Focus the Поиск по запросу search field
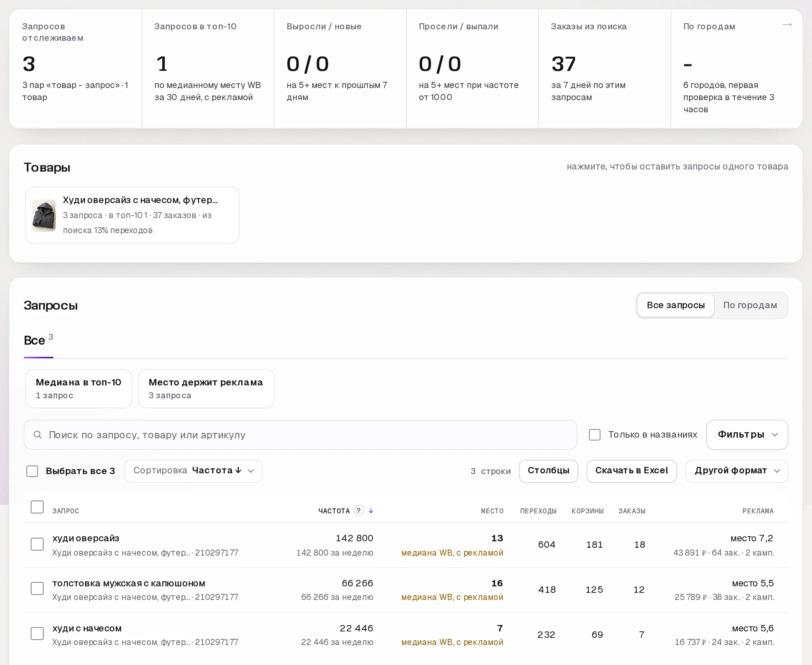Image resolution: width=812 pixels, height=665 pixels. pyautogui.click(x=300, y=434)
